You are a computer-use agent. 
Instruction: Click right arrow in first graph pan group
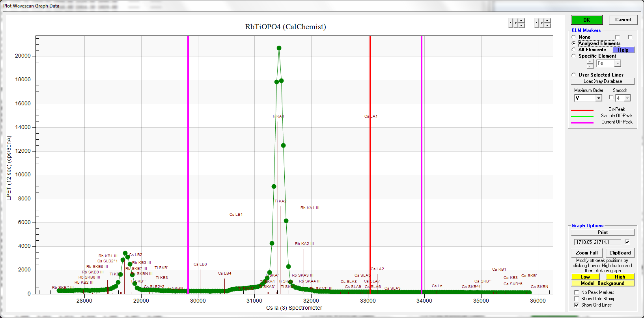(516, 23)
